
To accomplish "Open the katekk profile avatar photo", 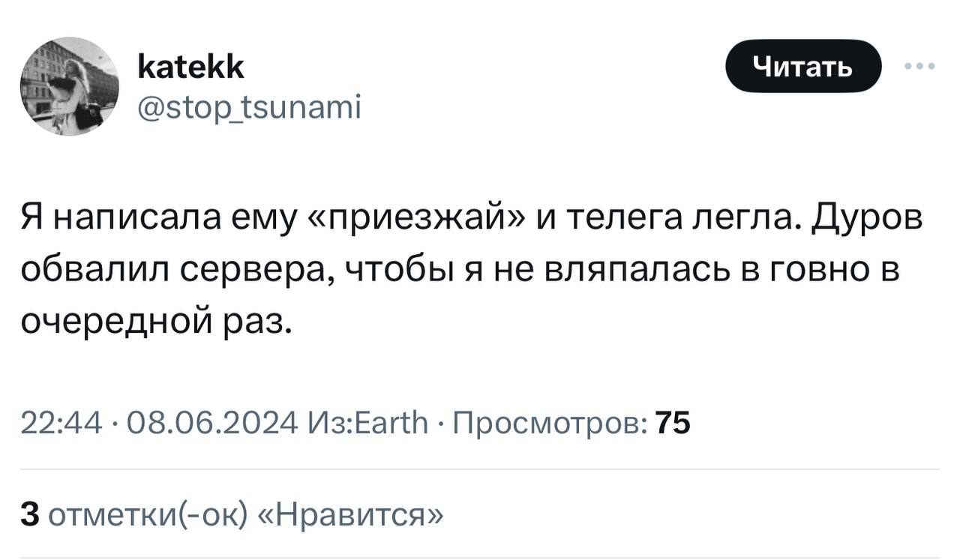I will (x=69, y=86).
